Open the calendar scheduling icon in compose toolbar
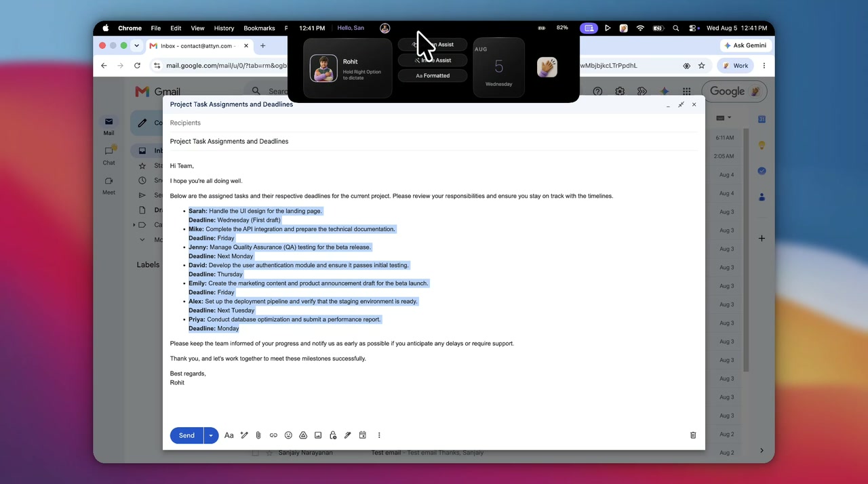This screenshot has width=868, height=484. point(363,435)
